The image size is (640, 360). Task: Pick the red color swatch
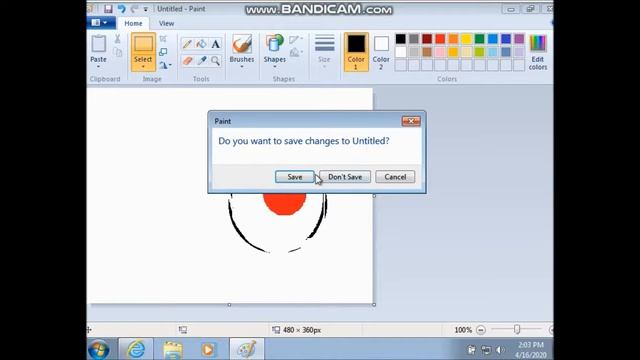pyautogui.click(x=440, y=39)
